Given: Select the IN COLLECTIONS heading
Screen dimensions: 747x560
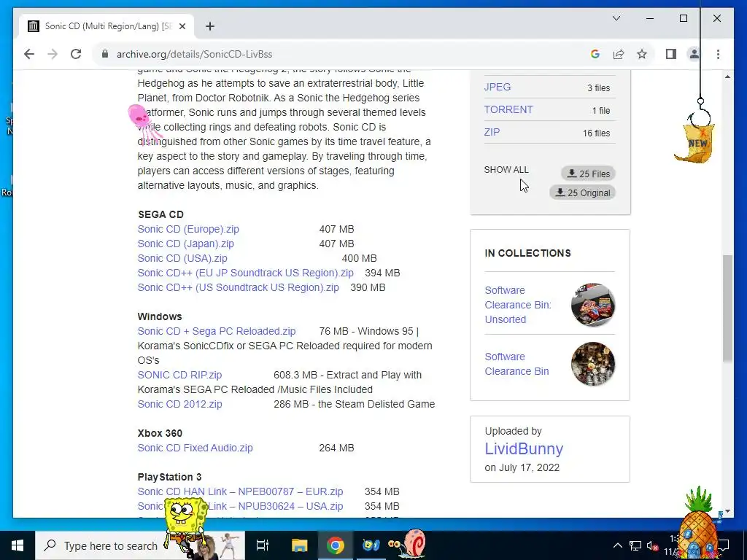Looking at the screenshot, I should coord(527,253).
